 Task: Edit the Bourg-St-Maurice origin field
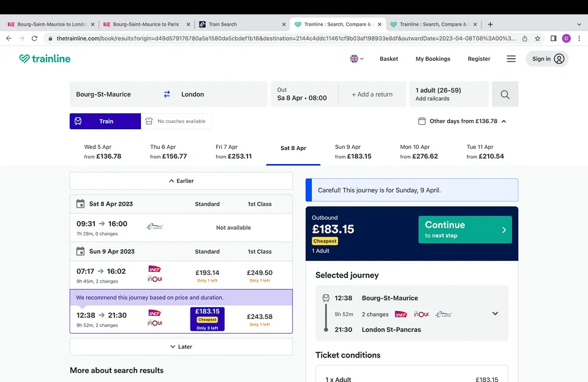click(x=116, y=94)
